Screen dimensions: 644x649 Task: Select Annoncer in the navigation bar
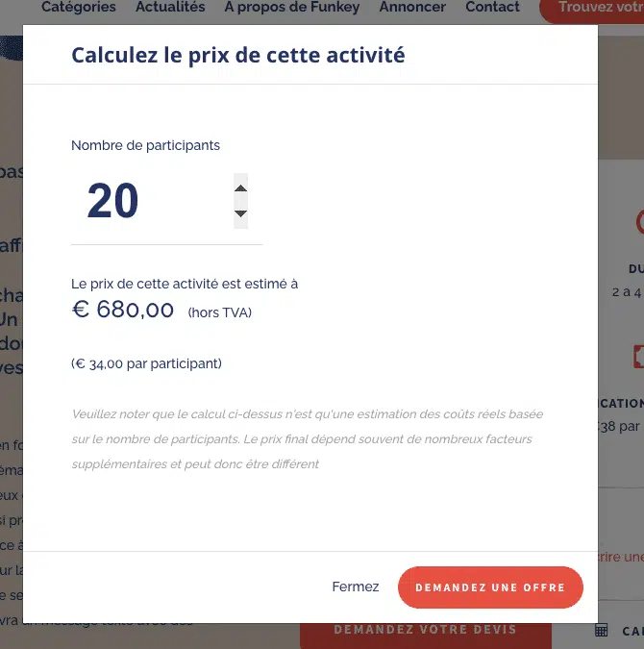point(412,7)
